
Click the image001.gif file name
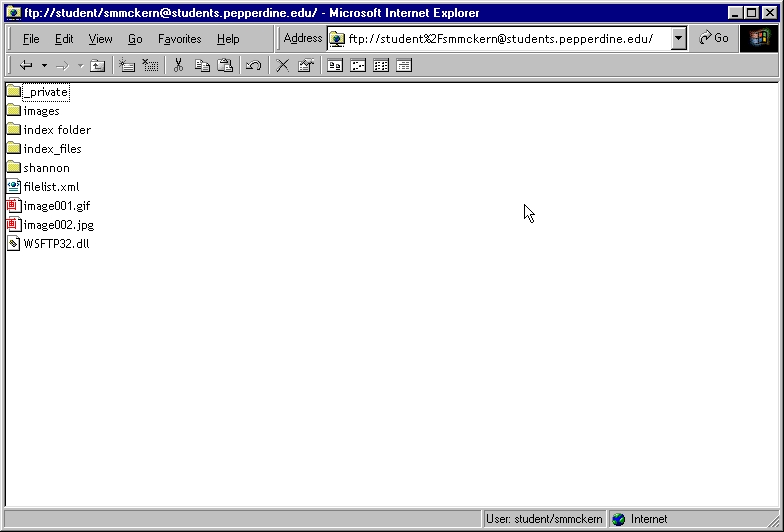coord(56,206)
